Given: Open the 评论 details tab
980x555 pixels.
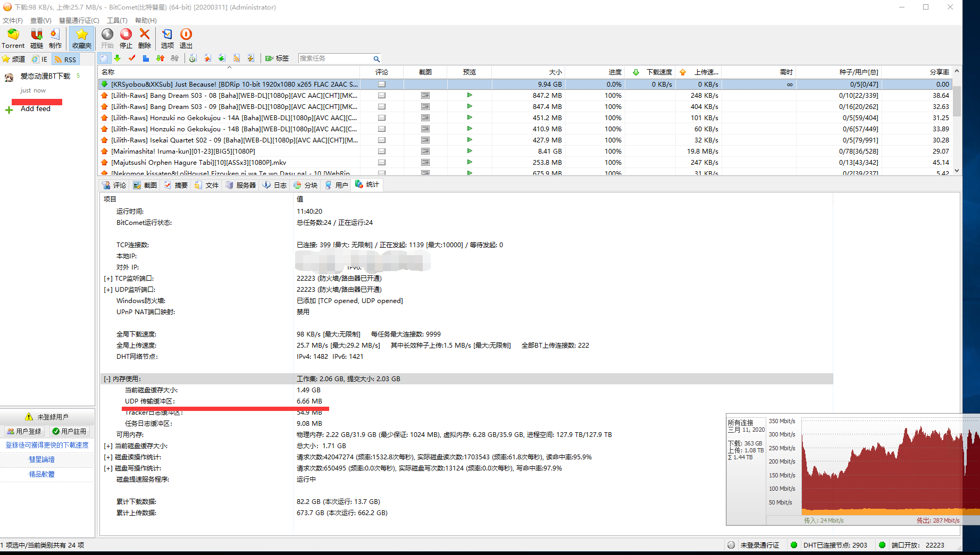Looking at the screenshot, I should tap(114, 185).
